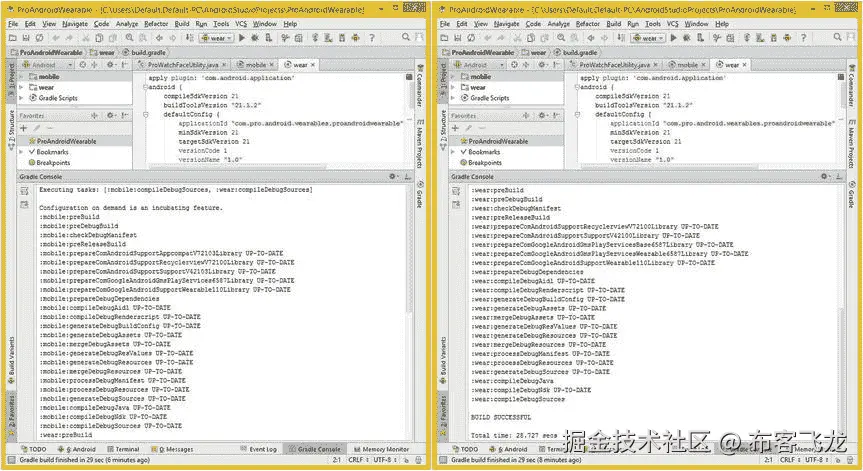This screenshot has width=863, height=471.
Task: Click Gradle Console settings gear in right window
Action: coord(824,177)
